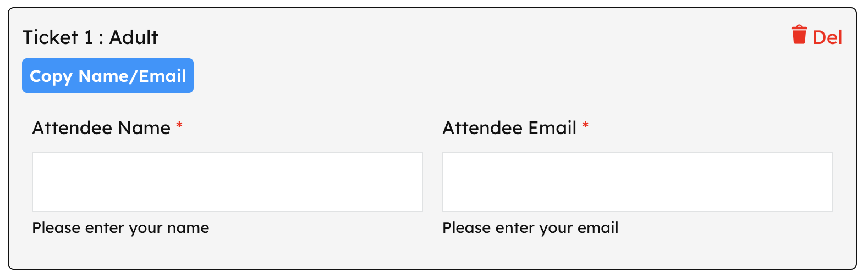Screen dimensions: 868x278
Task: Click the red asterisk beside Attendee Email
Action: [x=585, y=126]
